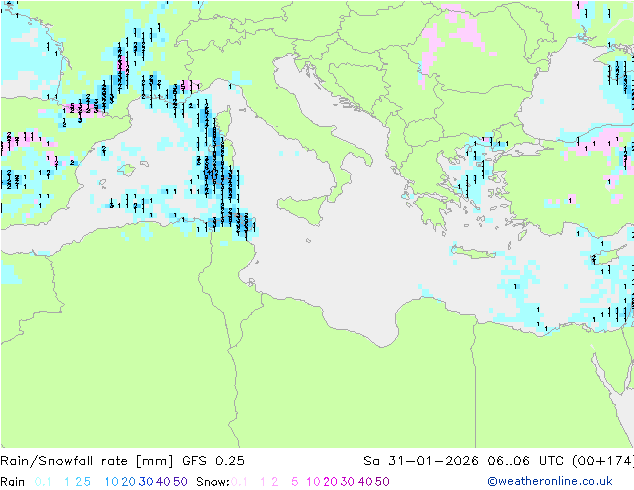Click the island of Cyprus on the map
This screenshot has width=634, height=490.
(606, 256)
